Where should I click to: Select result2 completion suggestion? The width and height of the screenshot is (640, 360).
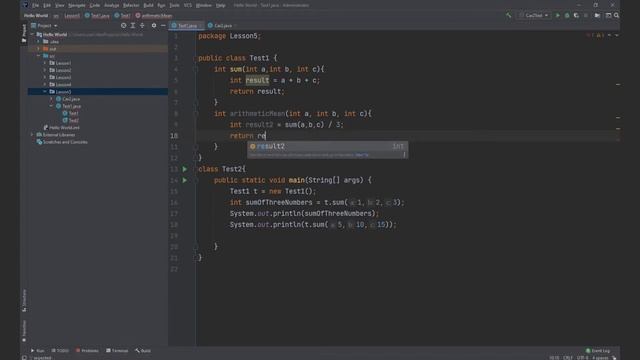(327, 146)
